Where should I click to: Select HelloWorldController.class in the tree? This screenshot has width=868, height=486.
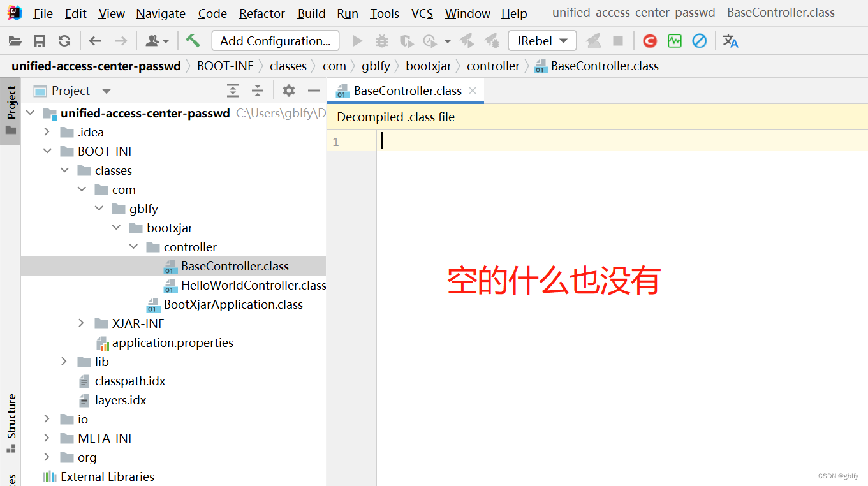[x=253, y=285]
